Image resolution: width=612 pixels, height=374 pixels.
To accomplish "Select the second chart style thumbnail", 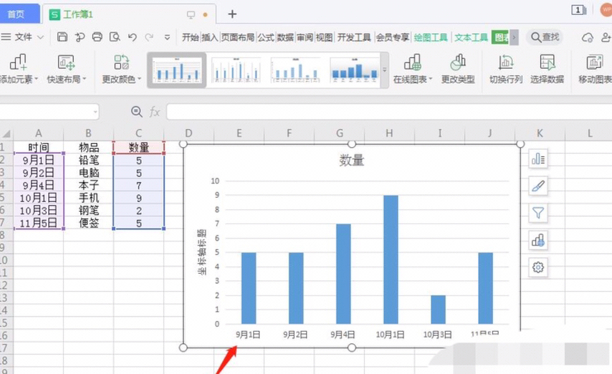I will click(x=236, y=70).
